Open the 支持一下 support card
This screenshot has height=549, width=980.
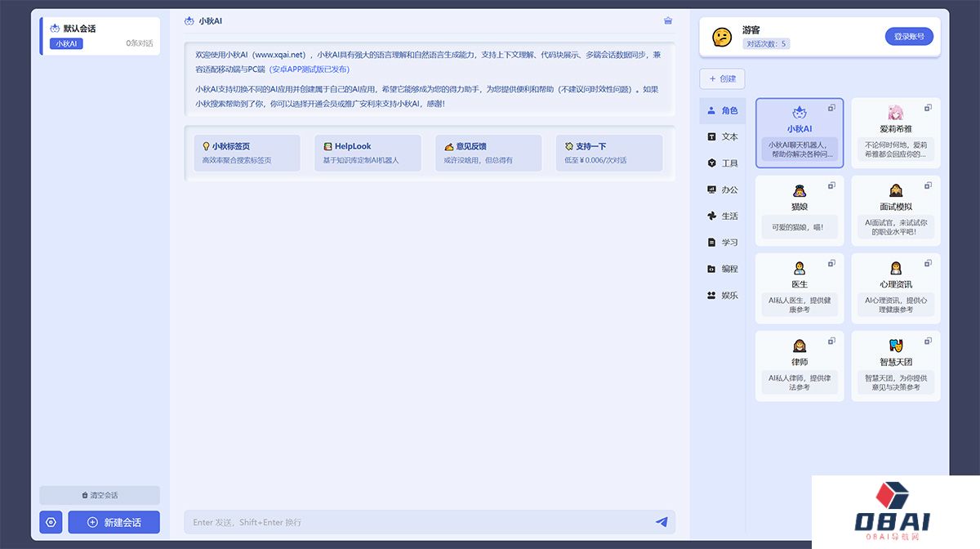pyautogui.click(x=609, y=153)
